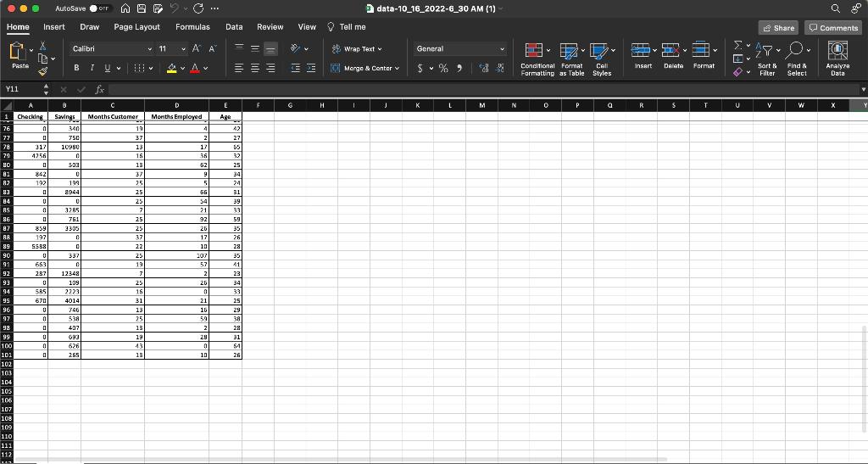This screenshot has height=464, width=868.
Task: Decrease font size with smaller A
Action: pos(213,48)
